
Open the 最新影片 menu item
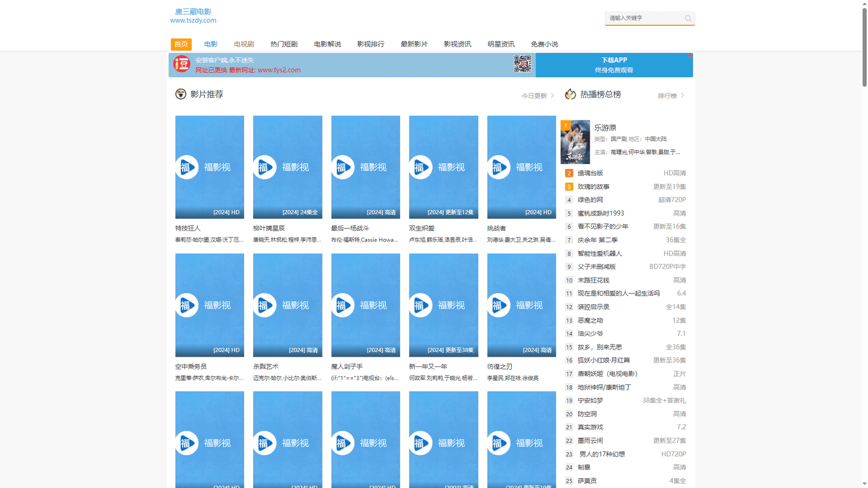414,44
